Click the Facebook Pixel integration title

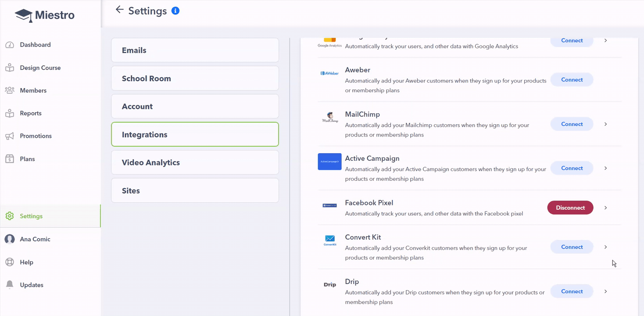369,203
